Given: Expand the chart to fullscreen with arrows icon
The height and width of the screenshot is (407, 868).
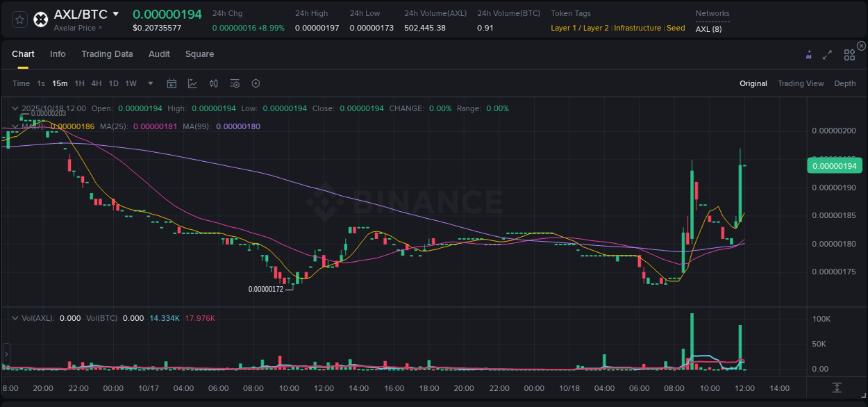Looking at the screenshot, I should pyautogui.click(x=827, y=54).
